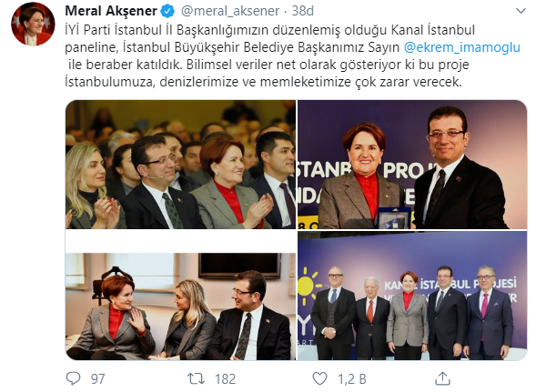Open the Meral Akşener display name
The height and width of the screenshot is (392, 536).
click(x=111, y=11)
